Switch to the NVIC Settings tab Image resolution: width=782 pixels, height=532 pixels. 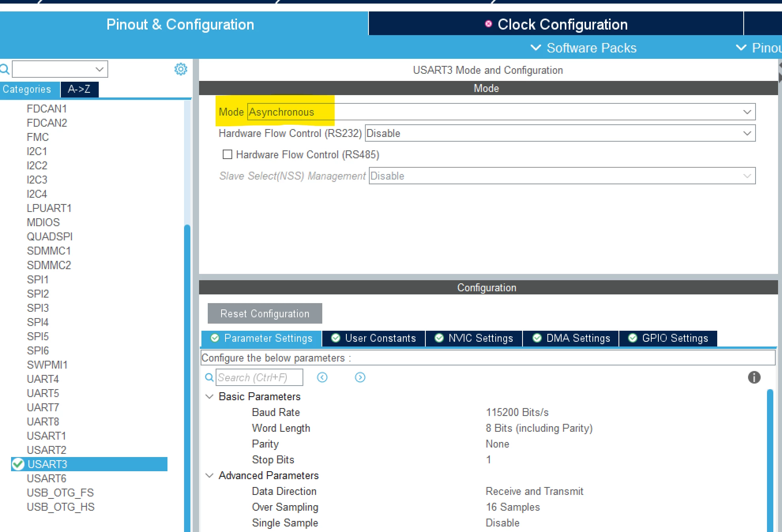tap(474, 338)
